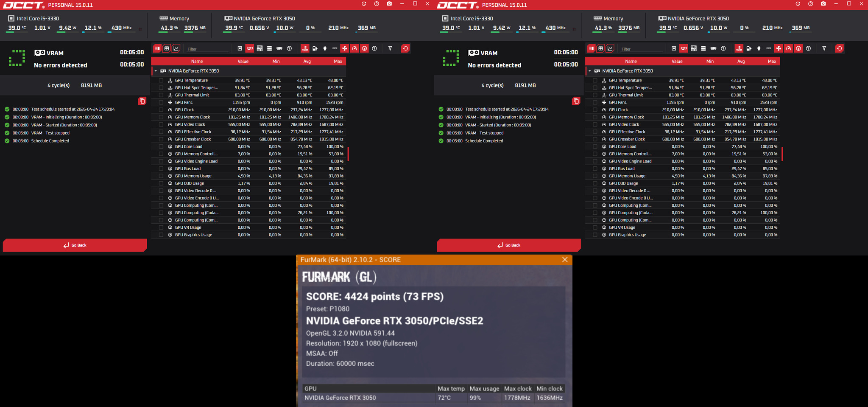The image size is (868, 407).
Task: Click sensor list scrollbar in left OCCT window
Action: [348, 154]
